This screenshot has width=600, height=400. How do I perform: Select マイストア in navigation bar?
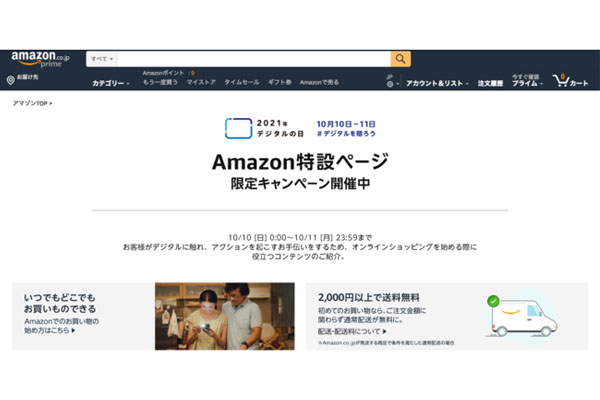pyautogui.click(x=201, y=82)
